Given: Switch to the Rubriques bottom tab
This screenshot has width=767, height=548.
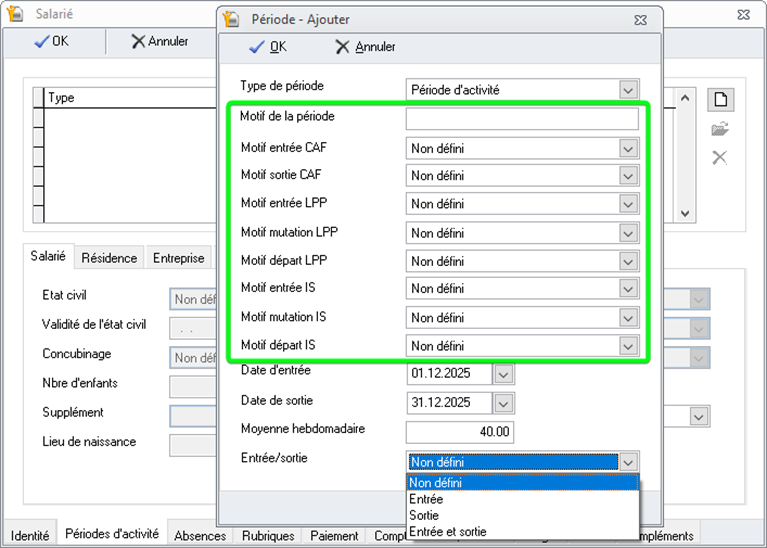Looking at the screenshot, I should pos(268,536).
